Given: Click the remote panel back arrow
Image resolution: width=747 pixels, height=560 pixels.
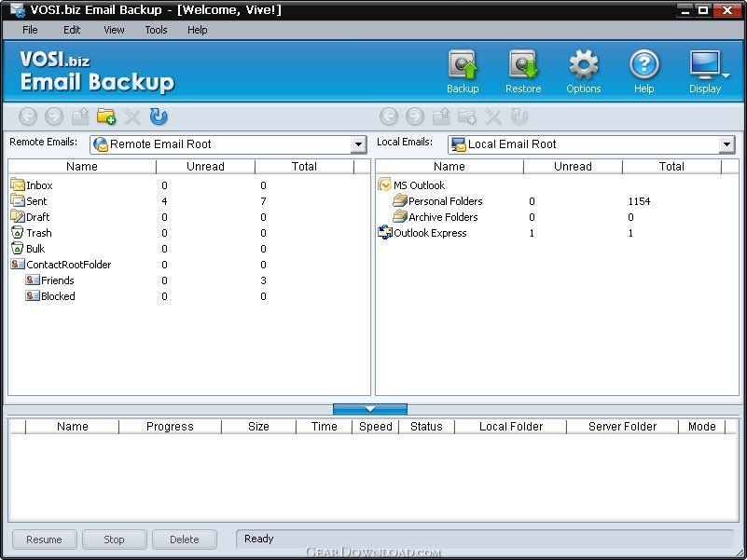Looking at the screenshot, I should click(x=28, y=116).
